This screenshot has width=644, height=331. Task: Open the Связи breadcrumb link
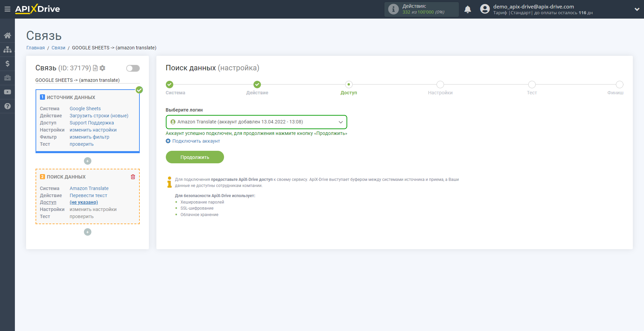point(58,48)
